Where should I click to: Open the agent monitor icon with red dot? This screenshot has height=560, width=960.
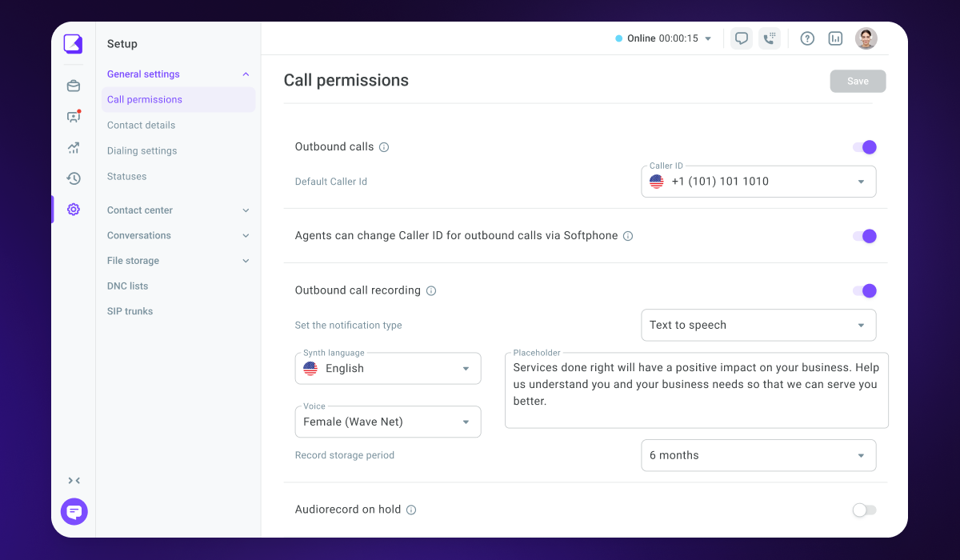click(74, 117)
